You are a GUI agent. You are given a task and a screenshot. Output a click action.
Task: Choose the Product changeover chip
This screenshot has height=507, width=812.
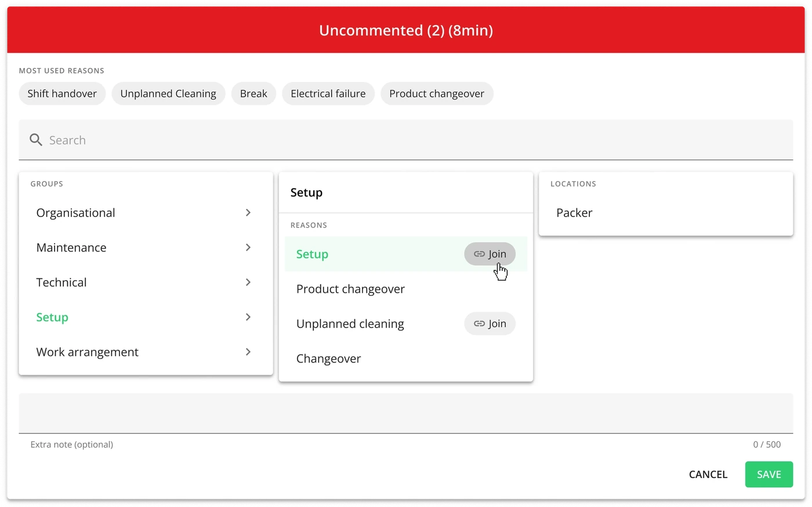[437, 93]
